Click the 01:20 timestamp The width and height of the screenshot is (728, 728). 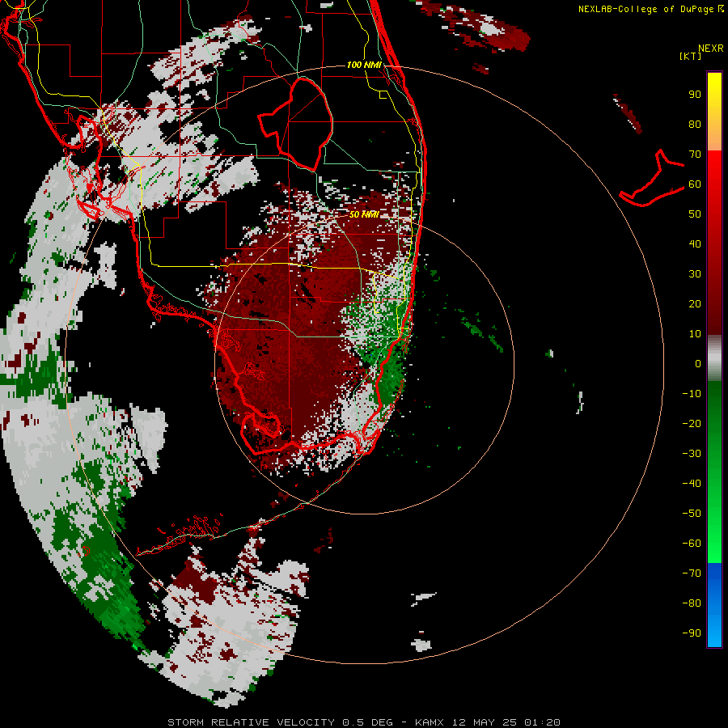point(542,722)
